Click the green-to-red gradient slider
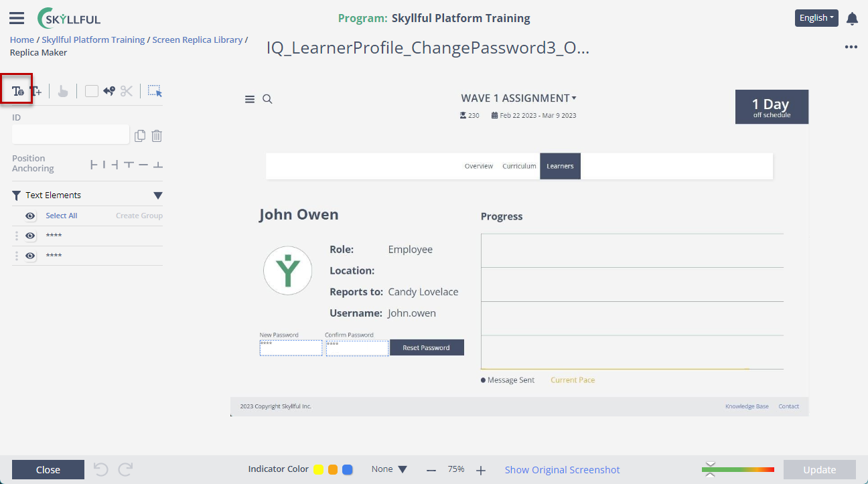 pos(738,469)
